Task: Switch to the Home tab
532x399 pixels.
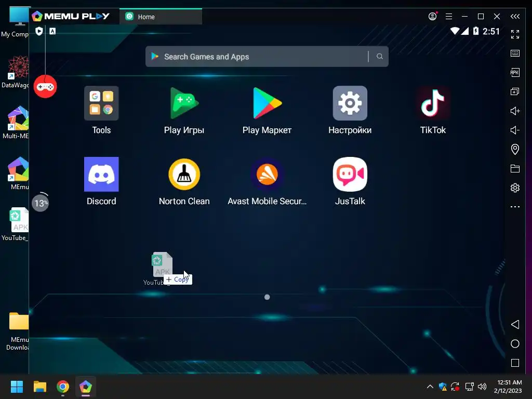Action: (161, 17)
